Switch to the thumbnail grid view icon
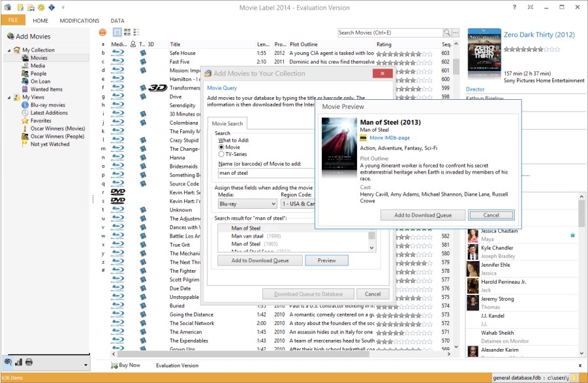The image size is (588, 383). click(x=127, y=32)
